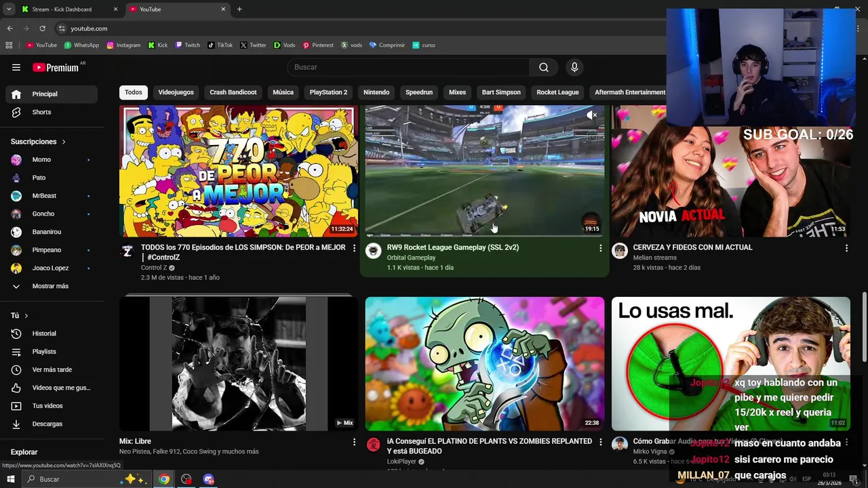This screenshot has height=488, width=868.
Task: Open Windows Start menu
Action: point(10,479)
